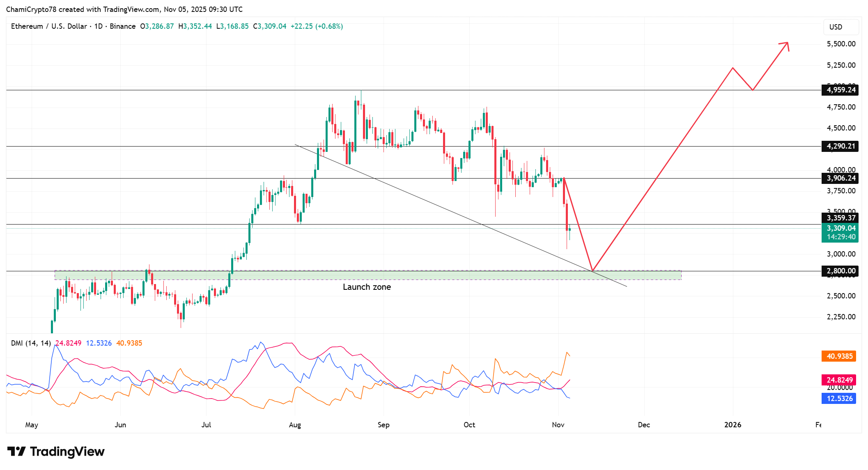
Task: Click the pink 24.8249 DMI value flag
Action: tap(839, 379)
